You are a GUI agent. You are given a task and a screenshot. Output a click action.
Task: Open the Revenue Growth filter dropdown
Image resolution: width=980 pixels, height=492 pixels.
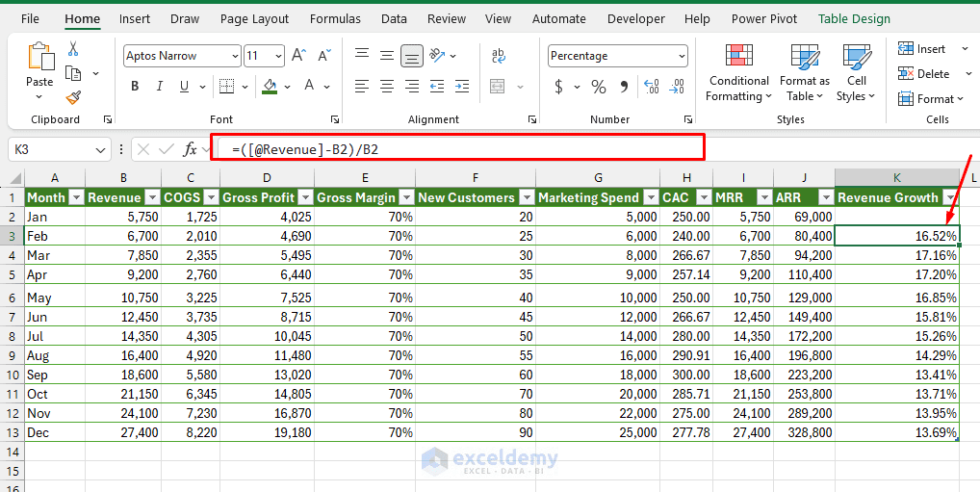[x=950, y=197]
